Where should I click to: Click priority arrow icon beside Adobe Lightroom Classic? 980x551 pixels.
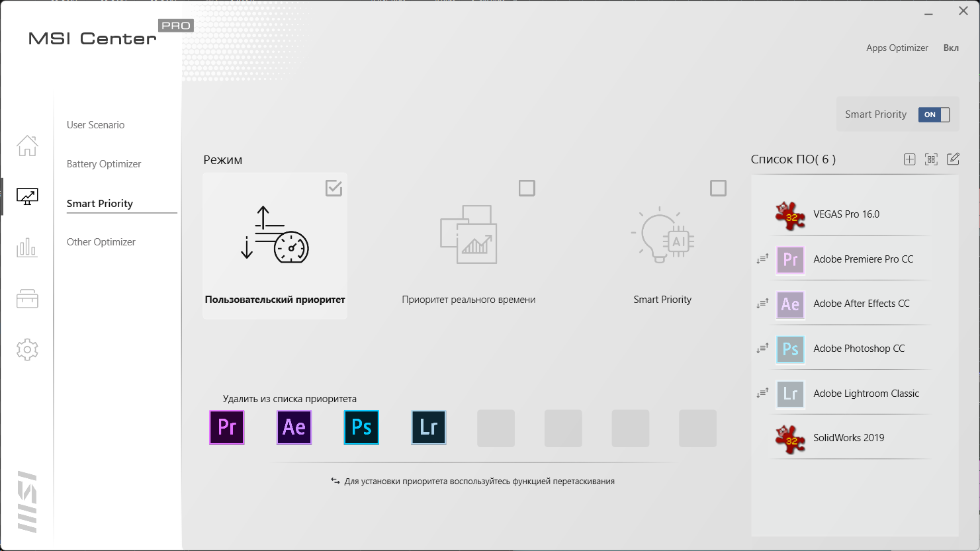[x=762, y=393]
